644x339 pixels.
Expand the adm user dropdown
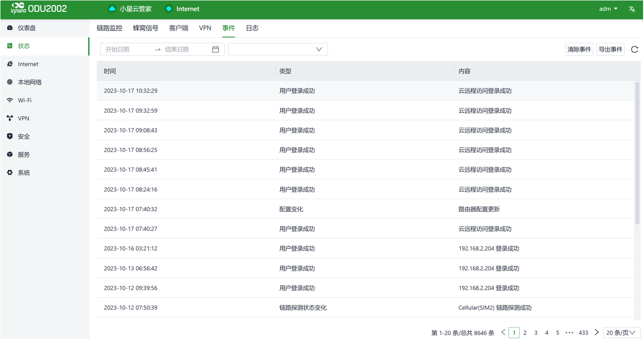click(x=609, y=9)
